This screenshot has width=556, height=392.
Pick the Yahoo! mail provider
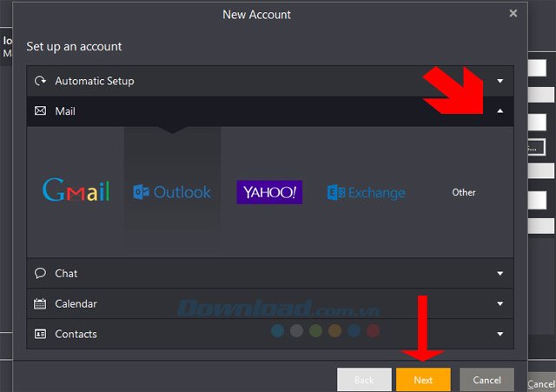coord(269,192)
